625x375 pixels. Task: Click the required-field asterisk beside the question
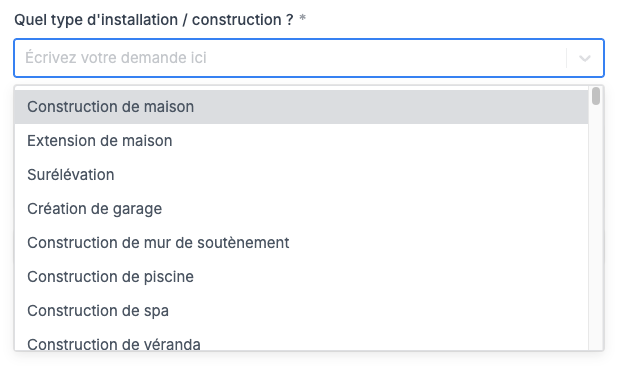coord(303,18)
